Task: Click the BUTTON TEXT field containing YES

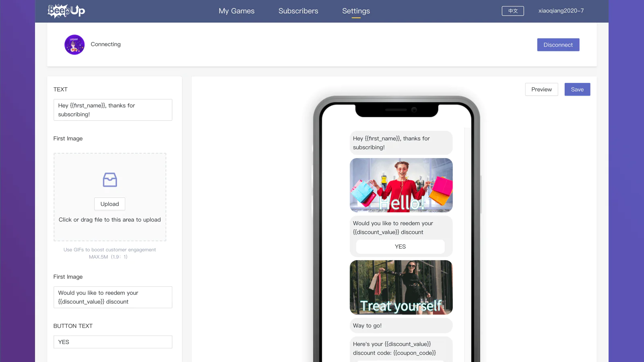Action: click(x=113, y=342)
